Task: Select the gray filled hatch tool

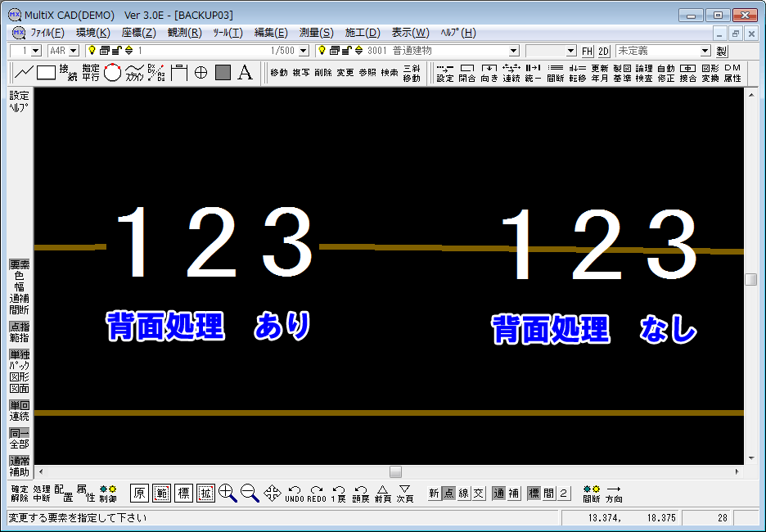Action: coord(223,73)
